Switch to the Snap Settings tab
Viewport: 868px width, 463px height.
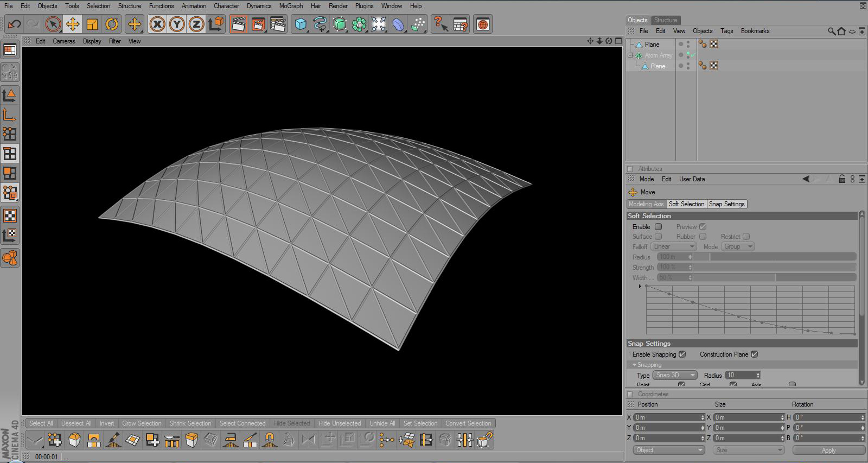(727, 204)
